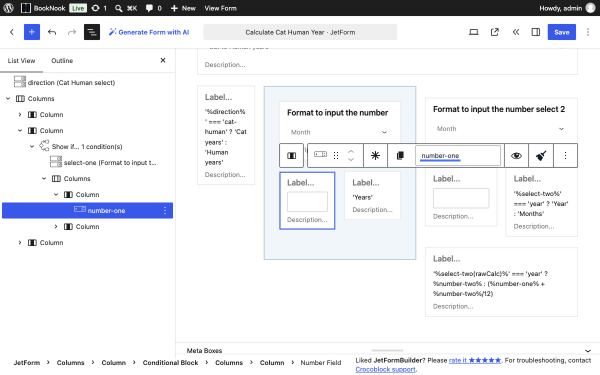Click Conditional Block in the breadcrumb
The width and height of the screenshot is (600, 375).
pyautogui.click(x=170, y=362)
